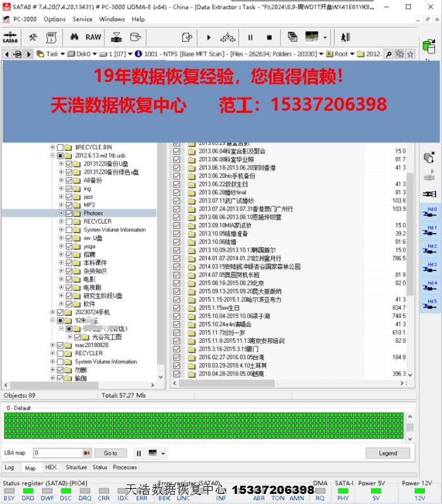This screenshot has width=442, height=504.
Task: Click the RAW recovery toolbar button
Action: coord(93,37)
